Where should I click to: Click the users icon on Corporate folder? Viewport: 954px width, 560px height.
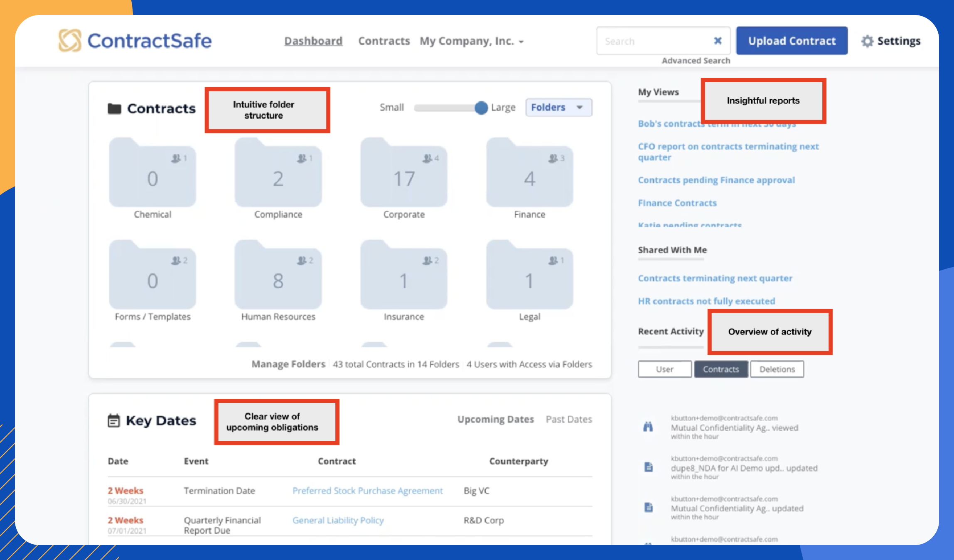427,158
